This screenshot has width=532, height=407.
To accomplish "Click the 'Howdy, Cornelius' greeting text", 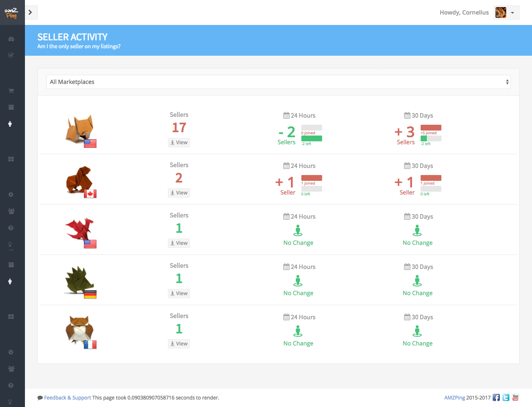I will tap(464, 12).
